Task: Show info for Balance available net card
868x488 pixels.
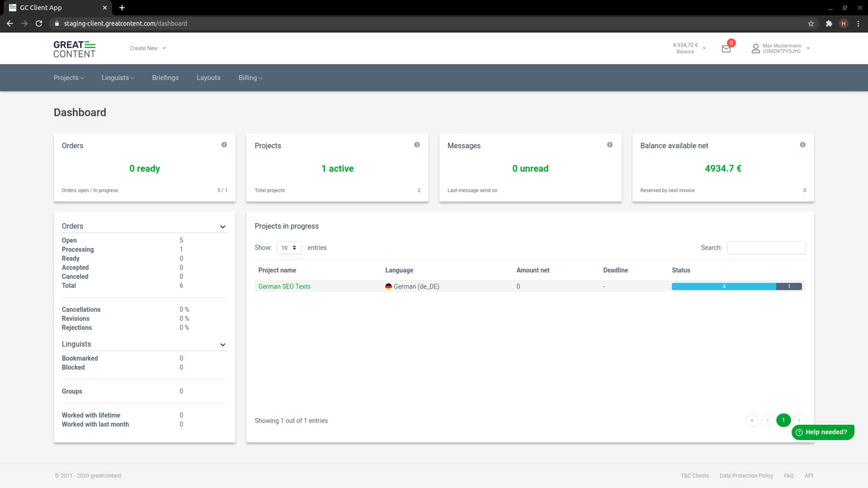Action: pos(803,145)
